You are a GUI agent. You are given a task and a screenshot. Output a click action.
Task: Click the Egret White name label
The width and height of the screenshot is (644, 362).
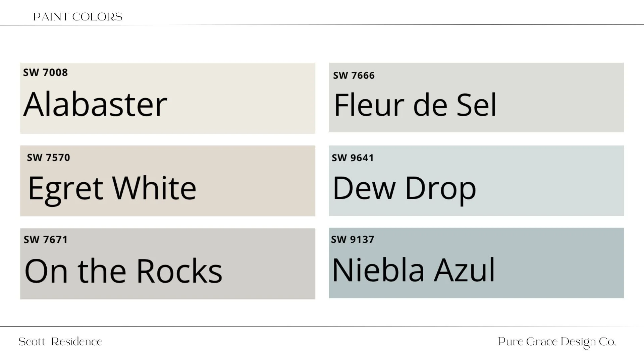[112, 188]
